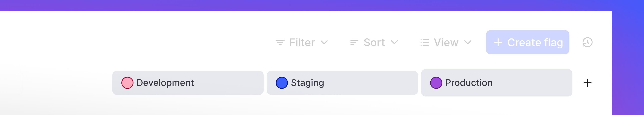Click the filter lines icon
Screen dimensions: 644x115
280,42
